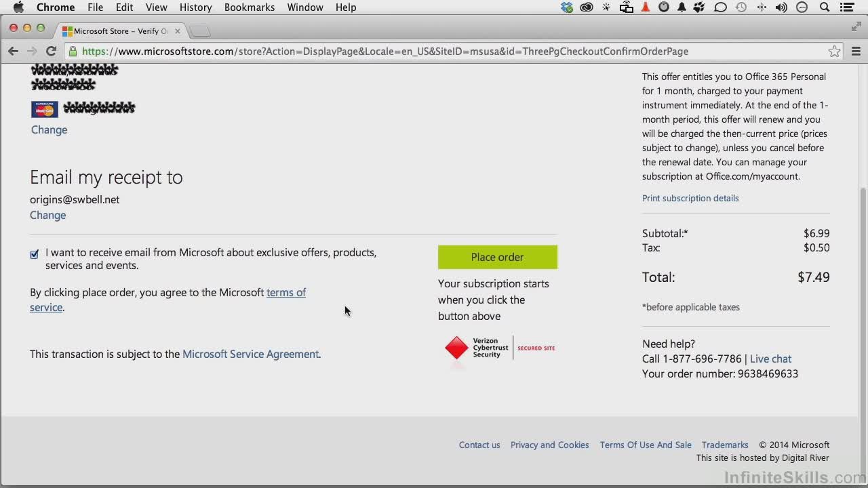Click the Total amount $7.49

pos(814,277)
